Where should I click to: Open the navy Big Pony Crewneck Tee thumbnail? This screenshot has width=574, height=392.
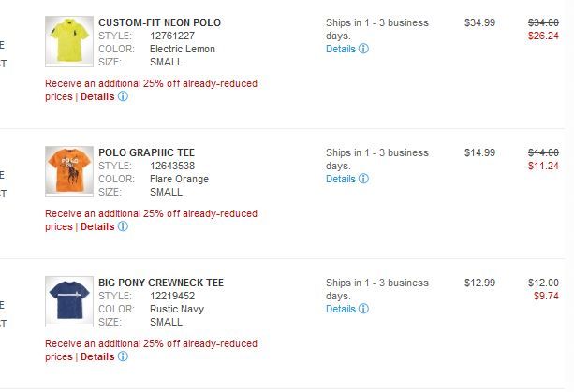[x=68, y=301]
